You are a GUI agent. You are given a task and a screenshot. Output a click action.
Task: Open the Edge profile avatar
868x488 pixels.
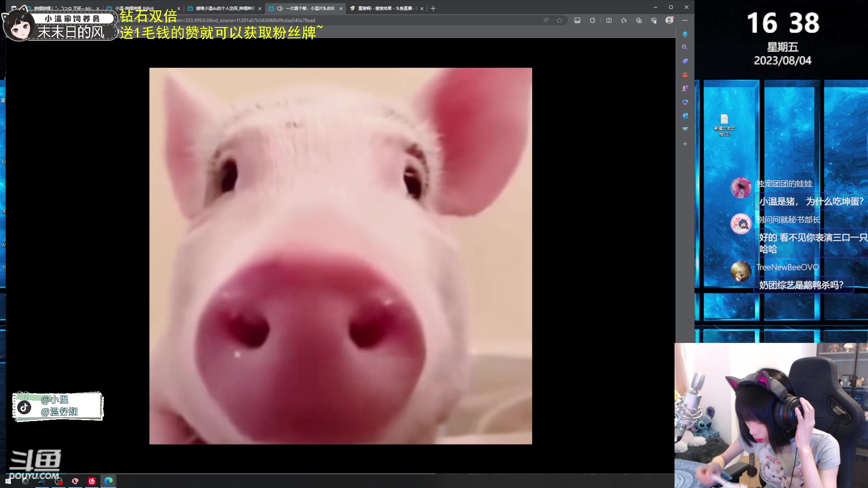click(670, 20)
